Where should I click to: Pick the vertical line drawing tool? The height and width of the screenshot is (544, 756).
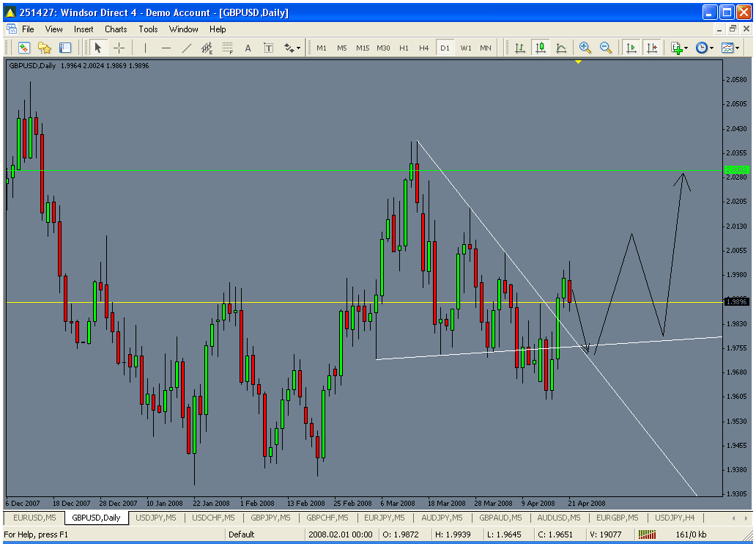(146, 48)
